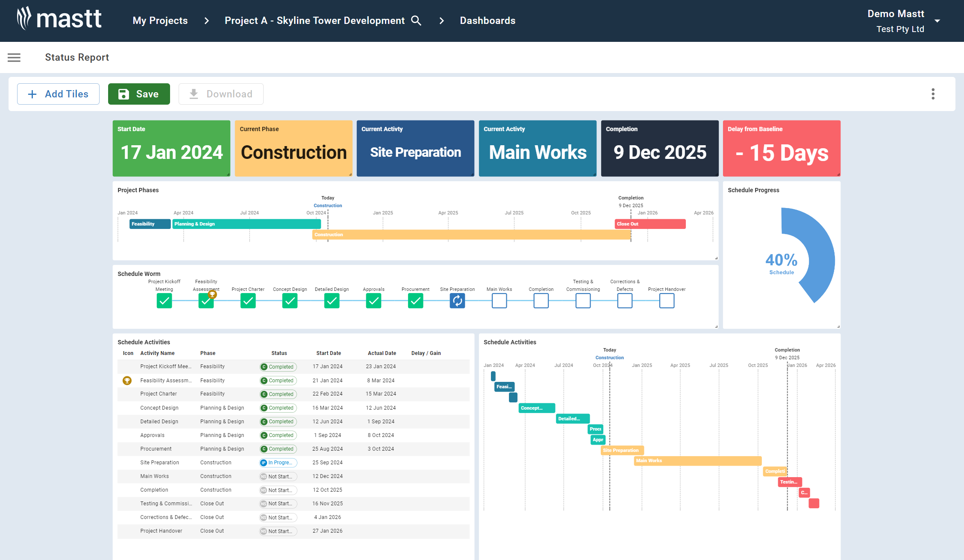
Task: Click the Construction bar in Project Phases
Action: pyautogui.click(x=472, y=235)
